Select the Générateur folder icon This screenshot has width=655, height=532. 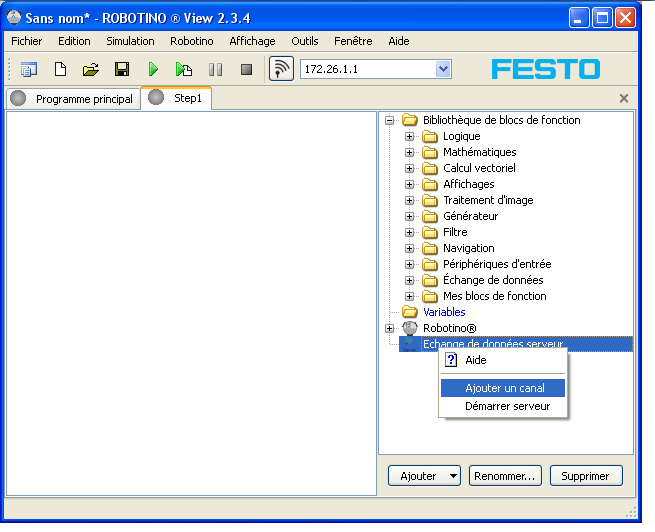(429, 216)
